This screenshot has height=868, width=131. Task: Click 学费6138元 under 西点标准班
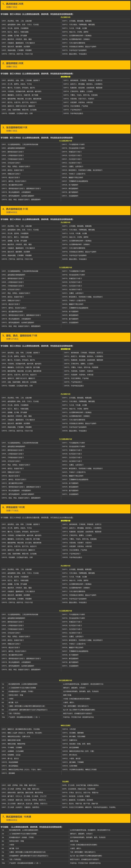pos(11,7)
